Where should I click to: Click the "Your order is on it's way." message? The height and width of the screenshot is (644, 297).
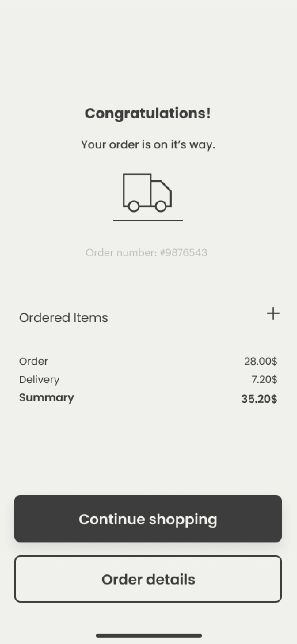pos(148,145)
